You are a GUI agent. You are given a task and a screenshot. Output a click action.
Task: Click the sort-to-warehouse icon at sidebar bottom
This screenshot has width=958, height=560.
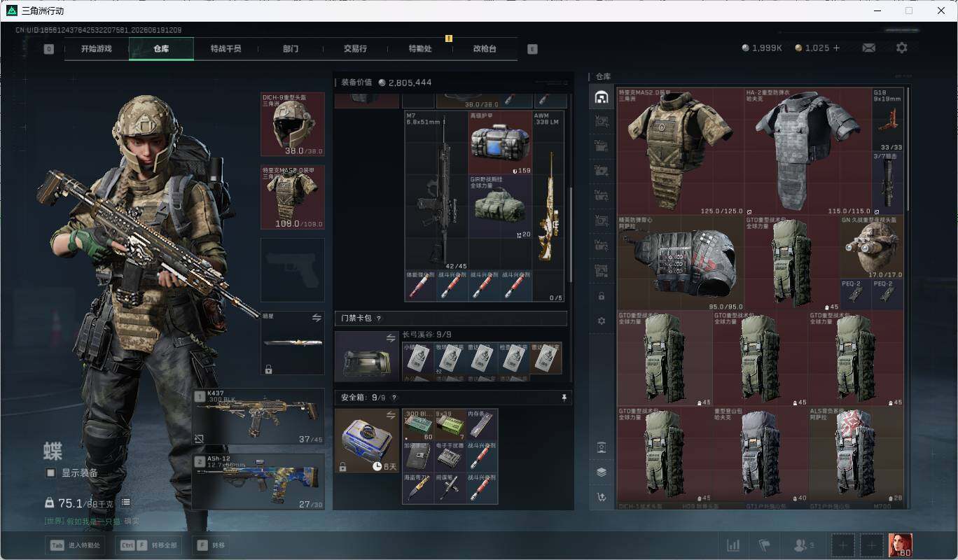[x=601, y=497]
